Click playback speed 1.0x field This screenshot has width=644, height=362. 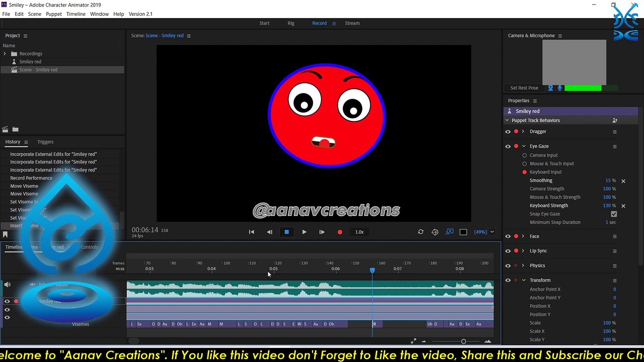(359, 232)
